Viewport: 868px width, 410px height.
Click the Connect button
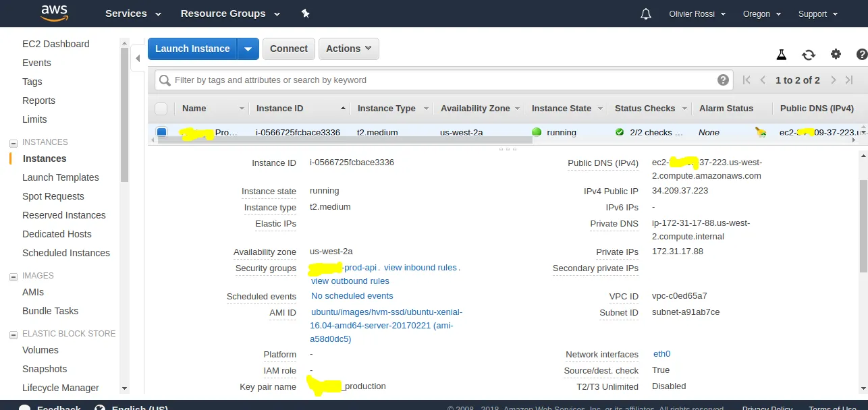289,49
